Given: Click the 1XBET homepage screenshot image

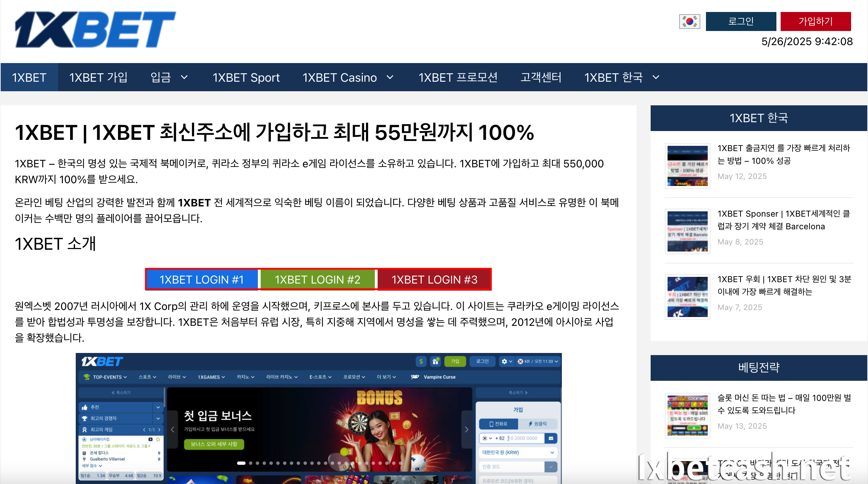Looking at the screenshot, I should coord(319,418).
